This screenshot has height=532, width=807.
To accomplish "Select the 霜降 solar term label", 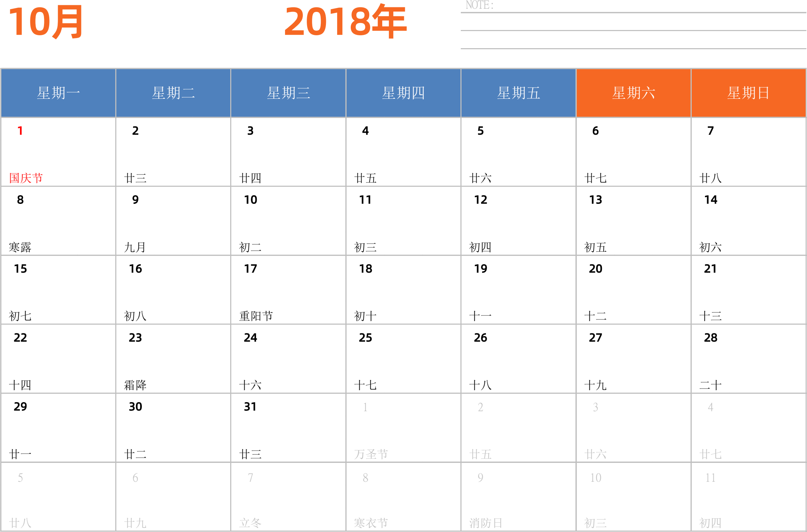I will click(x=135, y=385).
